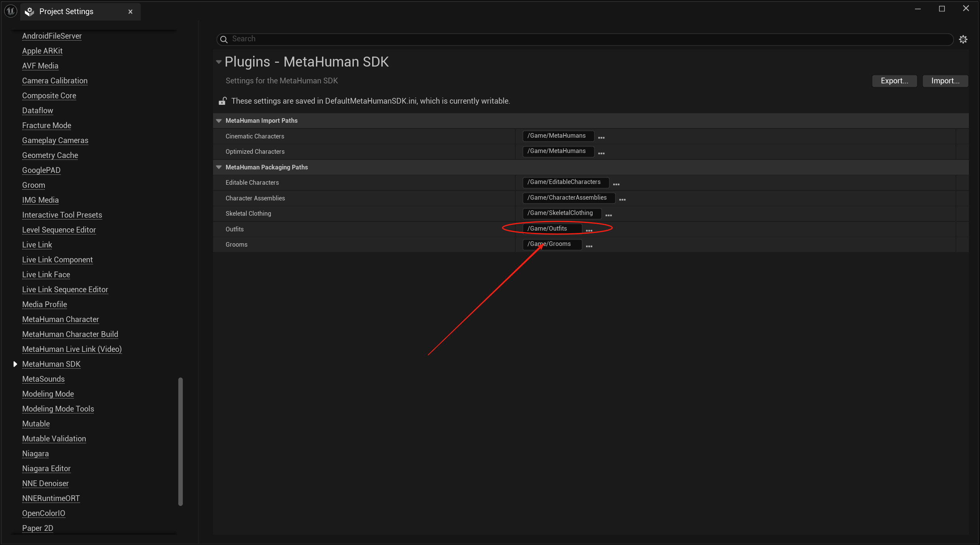The height and width of the screenshot is (545, 980).
Task: Click the settings gear icon beside search
Action: pyautogui.click(x=963, y=39)
